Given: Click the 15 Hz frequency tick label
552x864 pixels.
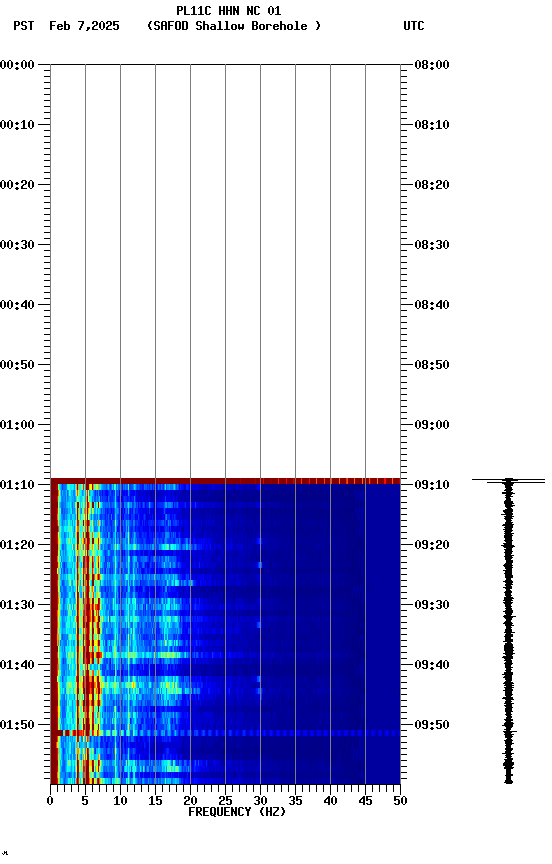Looking at the screenshot, I should (155, 801).
